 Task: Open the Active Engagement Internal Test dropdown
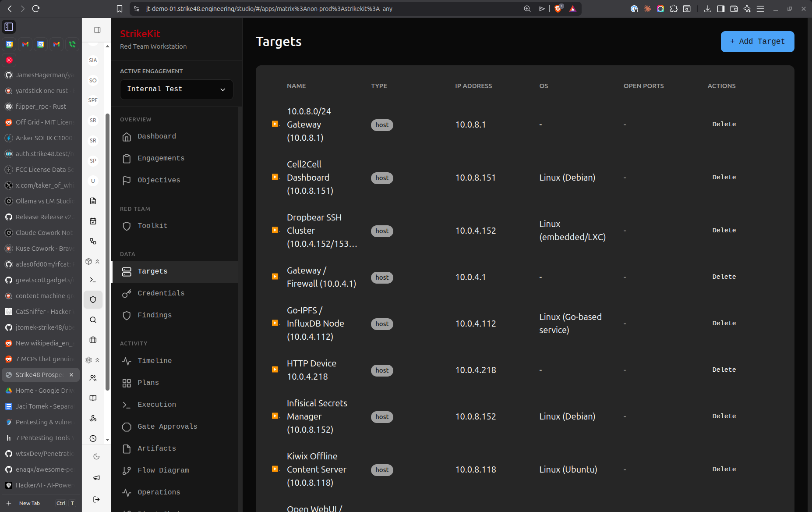click(177, 89)
